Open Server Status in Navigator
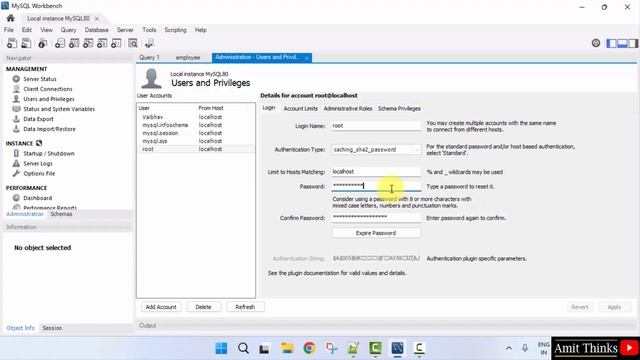The image size is (640, 360). [40, 79]
